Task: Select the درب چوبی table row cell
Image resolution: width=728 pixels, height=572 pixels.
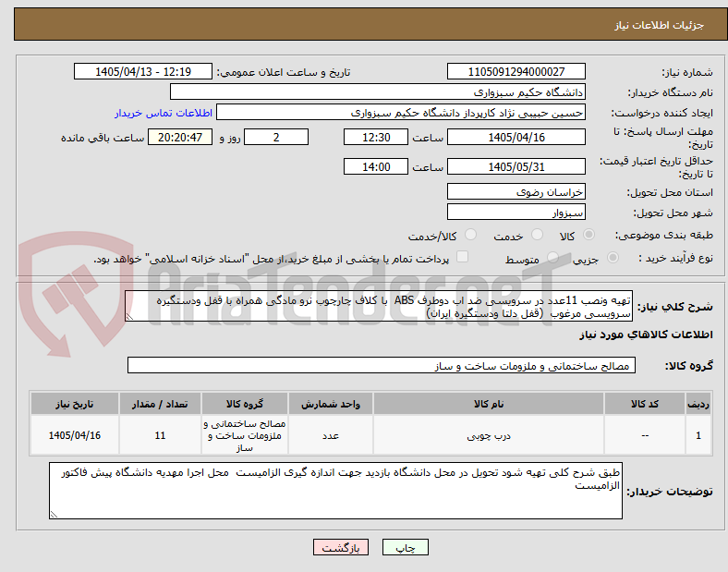Action: coord(489,435)
